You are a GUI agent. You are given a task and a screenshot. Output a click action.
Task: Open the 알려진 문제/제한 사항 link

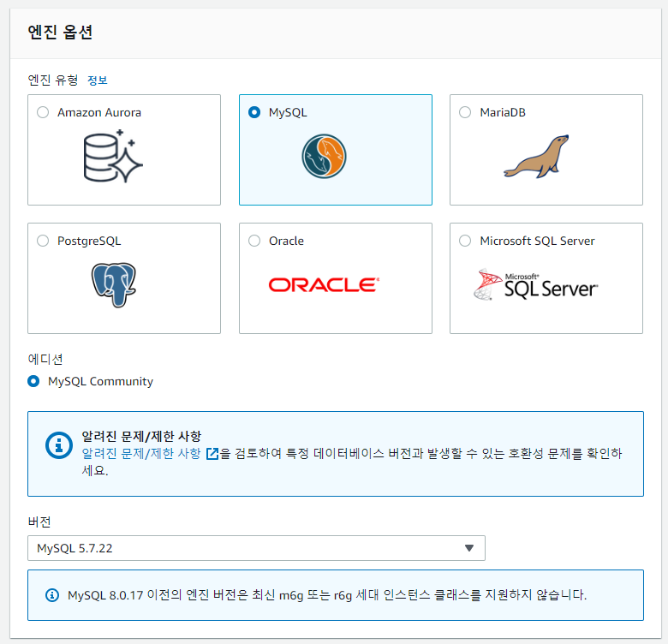pyautogui.click(x=141, y=453)
